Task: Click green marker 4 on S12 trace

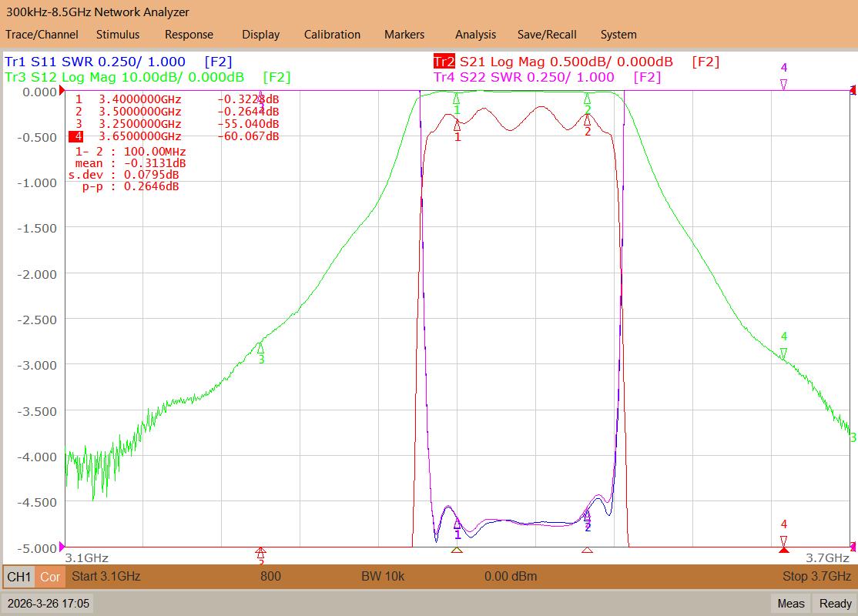Action: pyautogui.click(x=783, y=346)
